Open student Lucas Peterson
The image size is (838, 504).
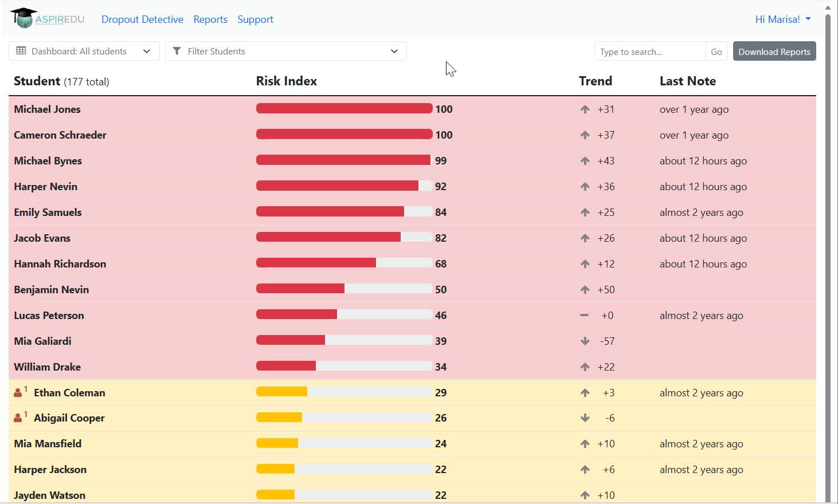[x=49, y=315]
